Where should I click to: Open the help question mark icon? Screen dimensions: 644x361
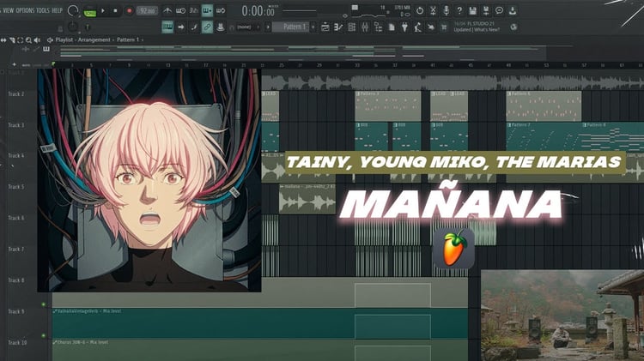click(459, 10)
